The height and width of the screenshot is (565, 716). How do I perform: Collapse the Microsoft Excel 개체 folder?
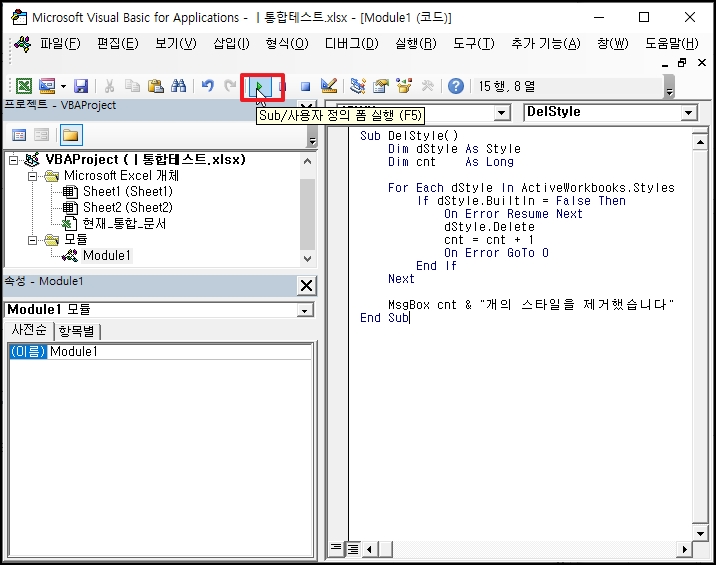(x=32, y=176)
